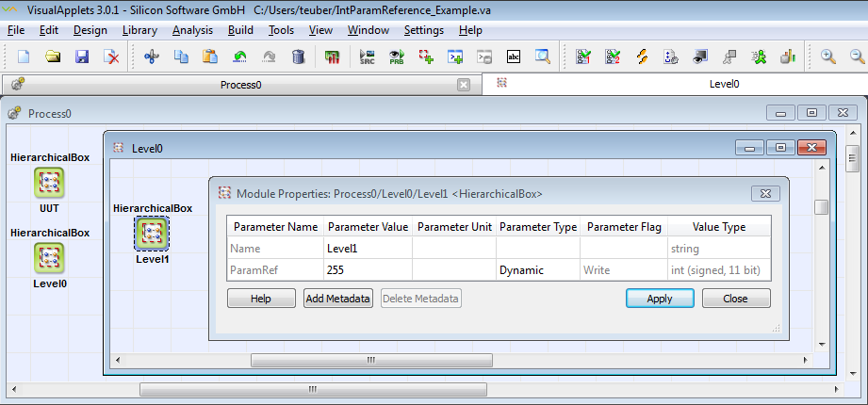Click the Paste clipboard icon
This screenshot has height=405, width=868.
coord(210,57)
